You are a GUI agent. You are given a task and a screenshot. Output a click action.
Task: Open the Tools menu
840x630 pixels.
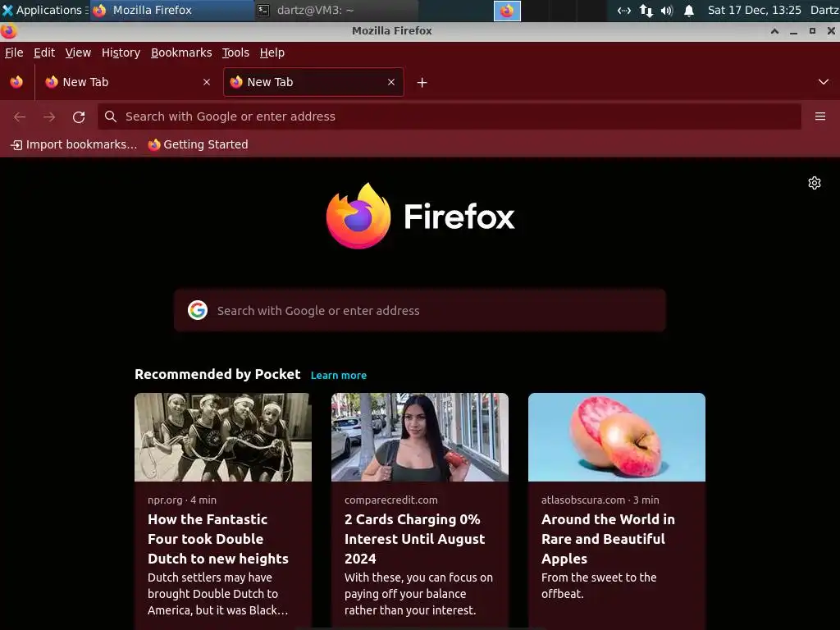pos(235,52)
